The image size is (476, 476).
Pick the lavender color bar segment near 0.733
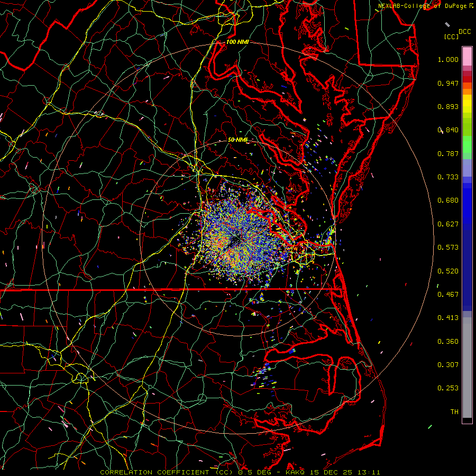[467, 168]
